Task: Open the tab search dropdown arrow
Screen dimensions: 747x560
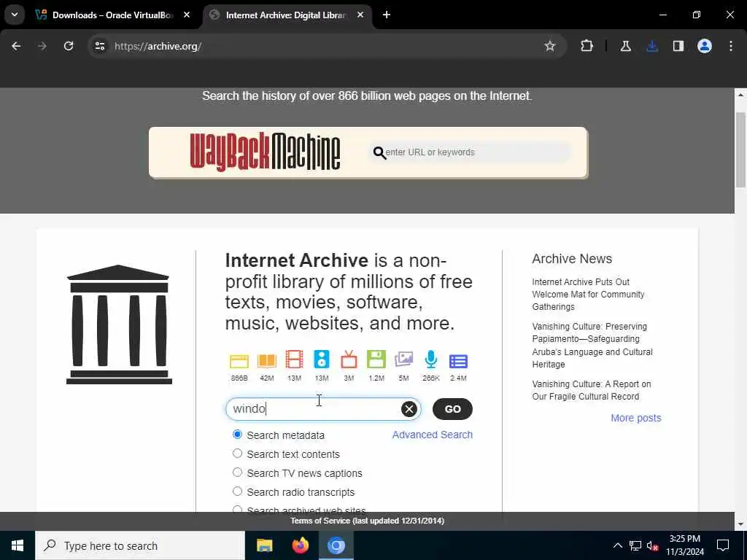Action: (15, 15)
